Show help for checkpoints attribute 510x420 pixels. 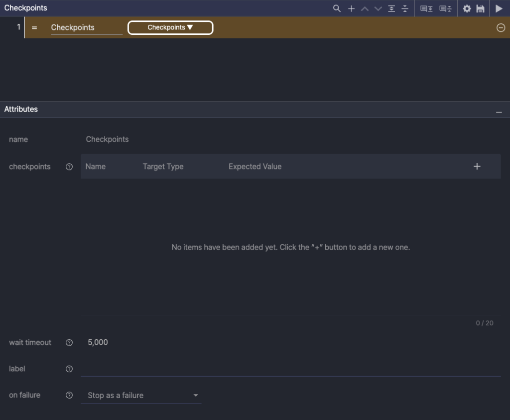[x=69, y=167]
